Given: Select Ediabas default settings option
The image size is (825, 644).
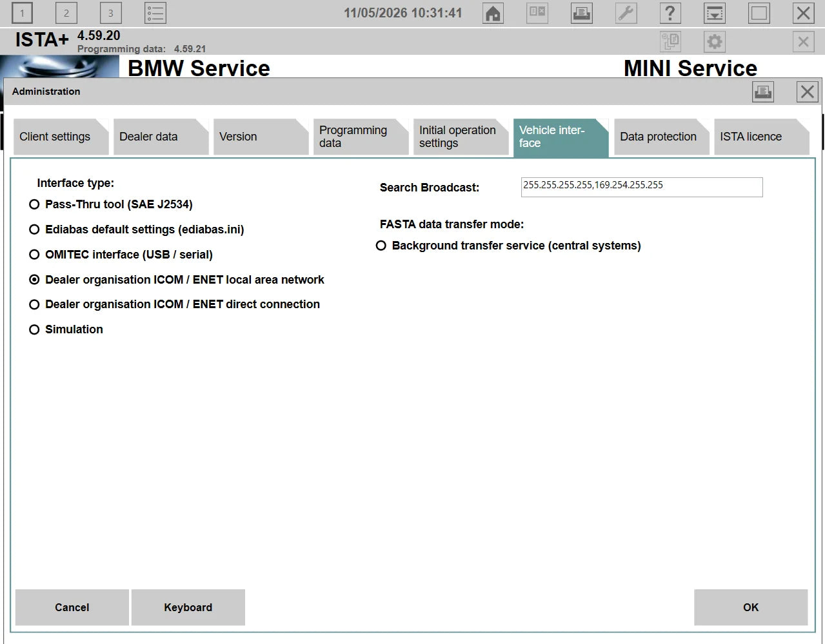Looking at the screenshot, I should tap(137, 229).
